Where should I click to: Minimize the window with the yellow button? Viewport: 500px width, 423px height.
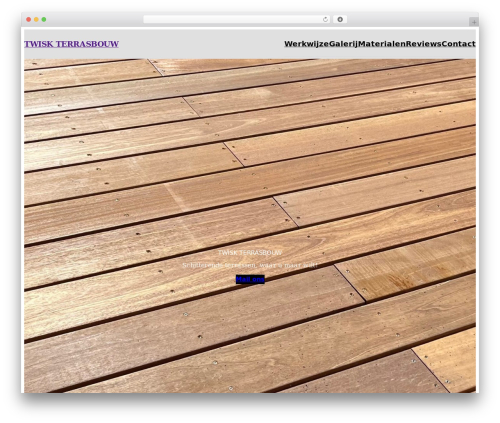tap(36, 19)
